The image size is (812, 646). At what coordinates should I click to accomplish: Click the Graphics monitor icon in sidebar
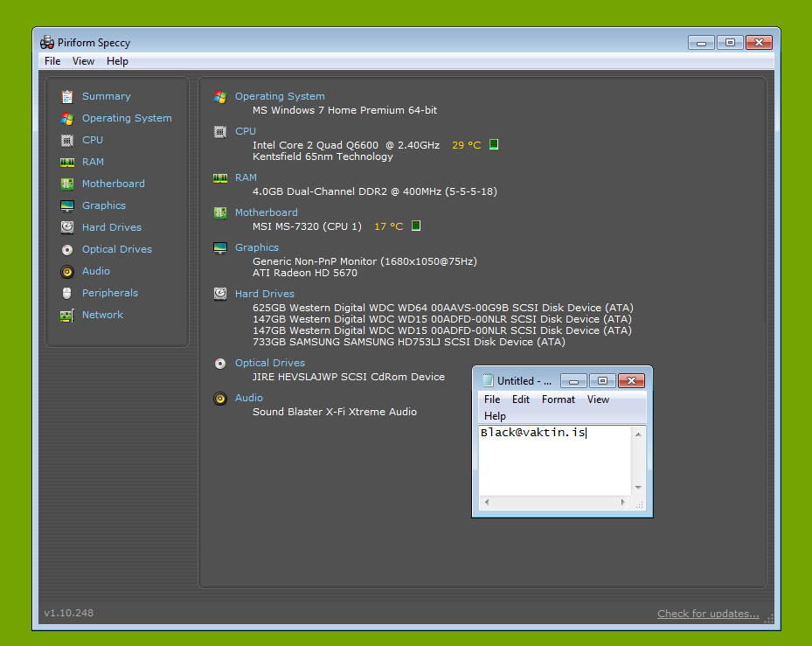coord(67,205)
